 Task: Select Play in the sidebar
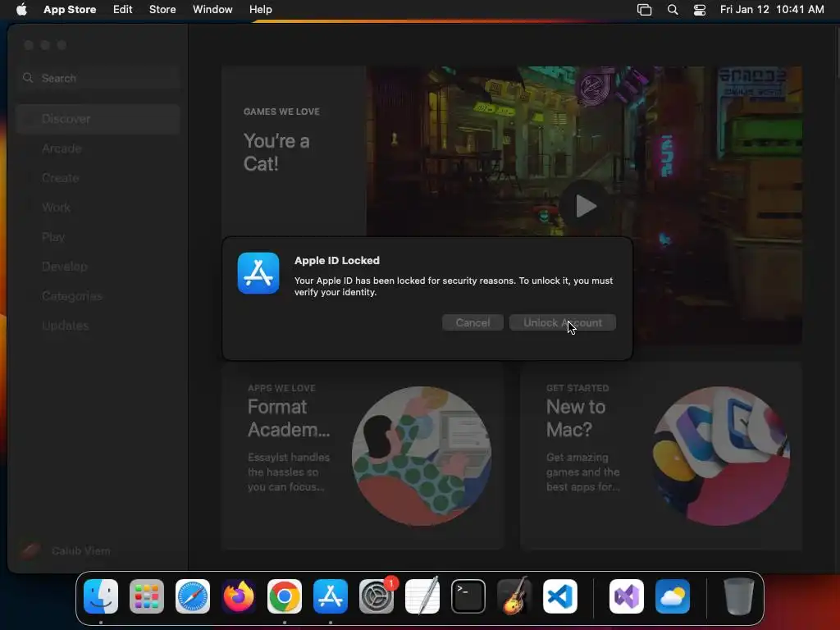(x=98, y=237)
